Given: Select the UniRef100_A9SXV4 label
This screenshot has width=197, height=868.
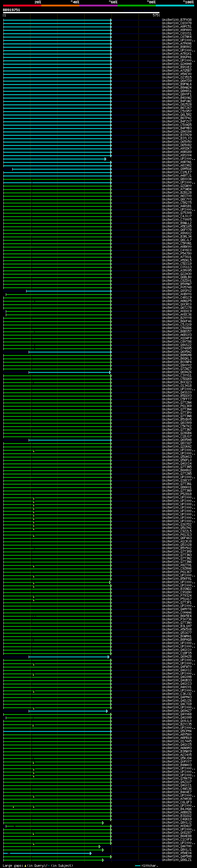Looking at the screenshot, I should (x=177, y=155).
